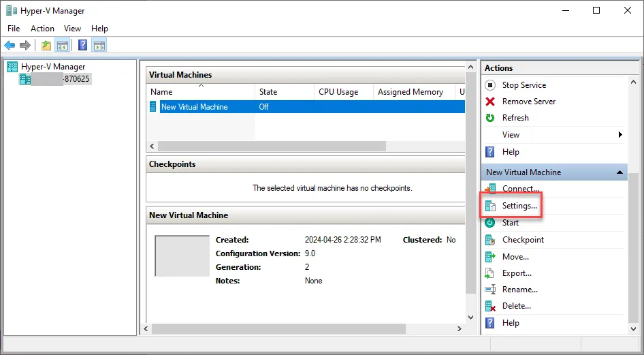The image size is (644, 355).
Task: Click Remove Server action
Action: [528, 102]
